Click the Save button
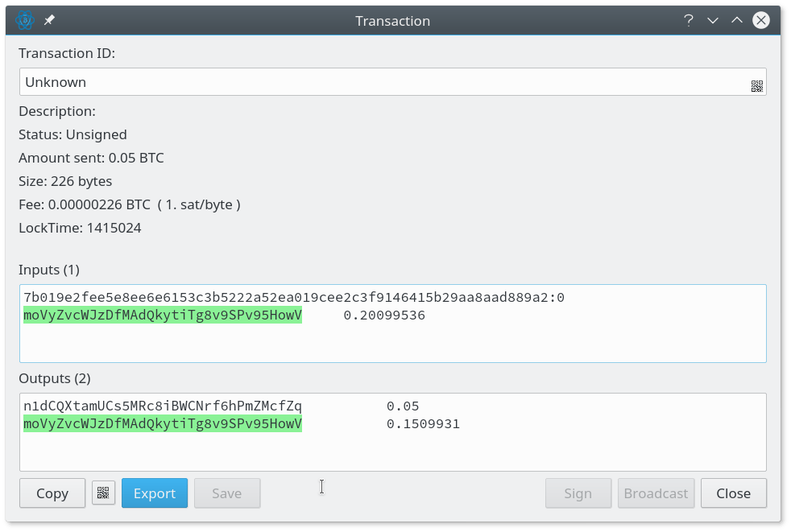 (226, 493)
